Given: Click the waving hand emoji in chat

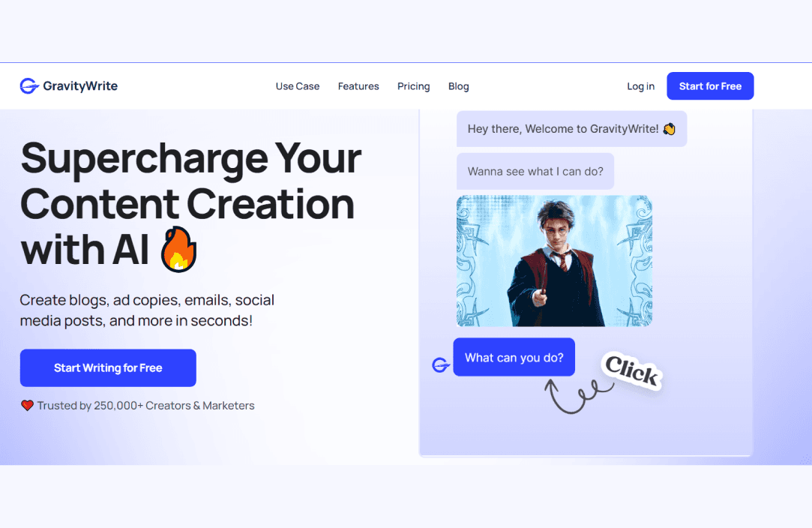Looking at the screenshot, I should 669,128.
